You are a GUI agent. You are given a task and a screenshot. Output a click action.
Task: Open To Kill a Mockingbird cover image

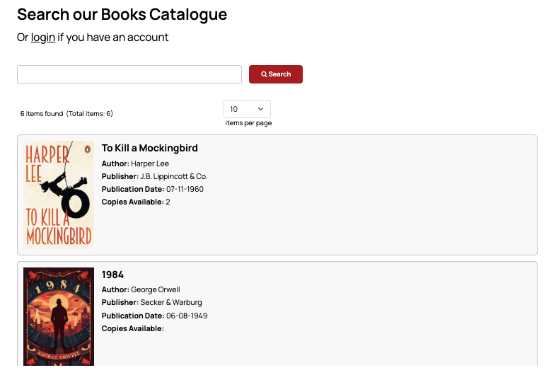[x=59, y=195]
